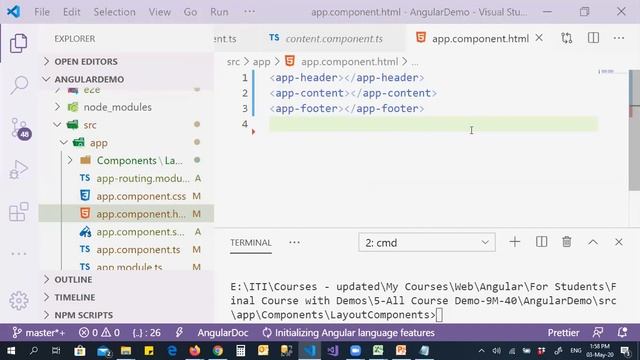Image resolution: width=640 pixels, height=360 pixels.
Task: Close the app.component.html editor tab
Action: coord(539,38)
